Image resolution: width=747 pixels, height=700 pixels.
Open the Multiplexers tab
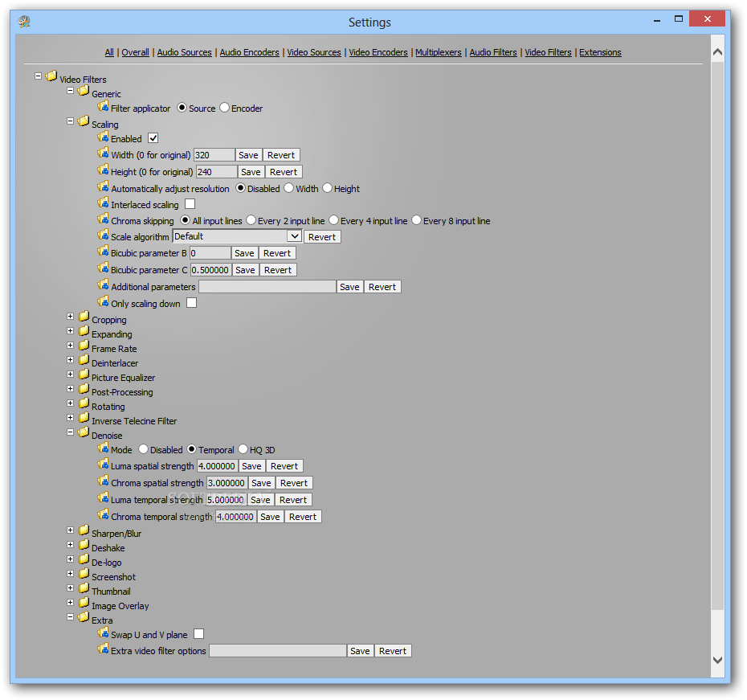[439, 52]
